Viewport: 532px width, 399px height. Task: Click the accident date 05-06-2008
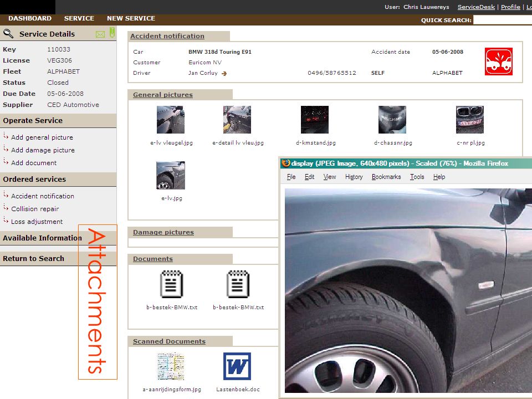click(x=448, y=52)
